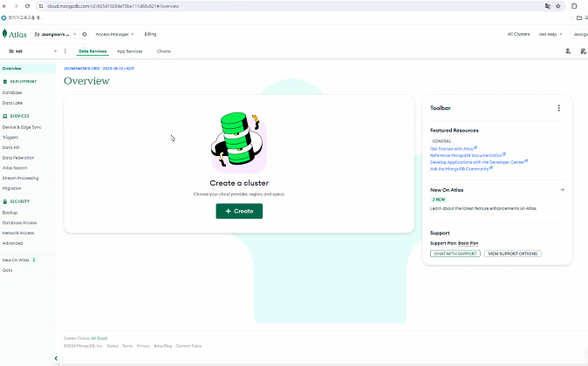This screenshot has height=366, width=588.
Task: Click the 2 NEW badge
Action: pos(438,200)
